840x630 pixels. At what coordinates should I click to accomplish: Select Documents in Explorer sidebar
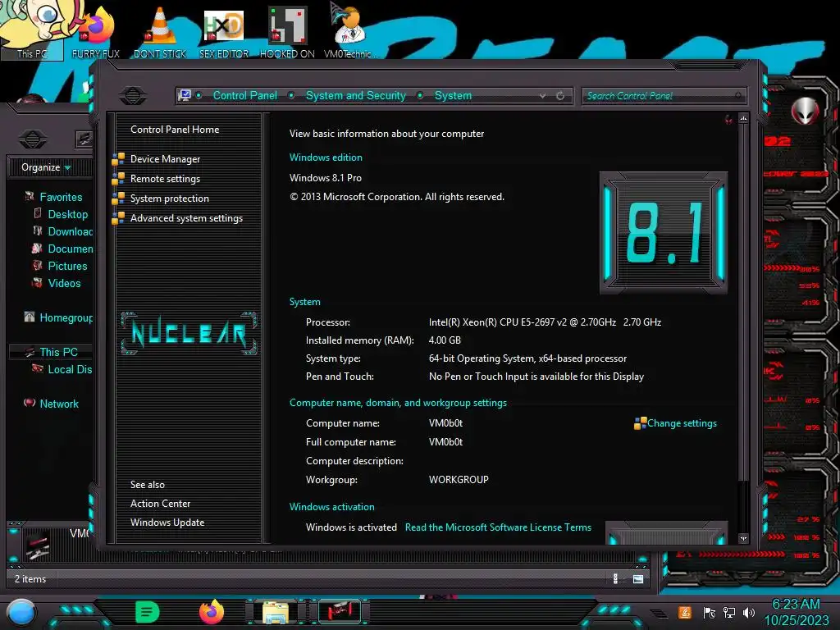pos(71,249)
